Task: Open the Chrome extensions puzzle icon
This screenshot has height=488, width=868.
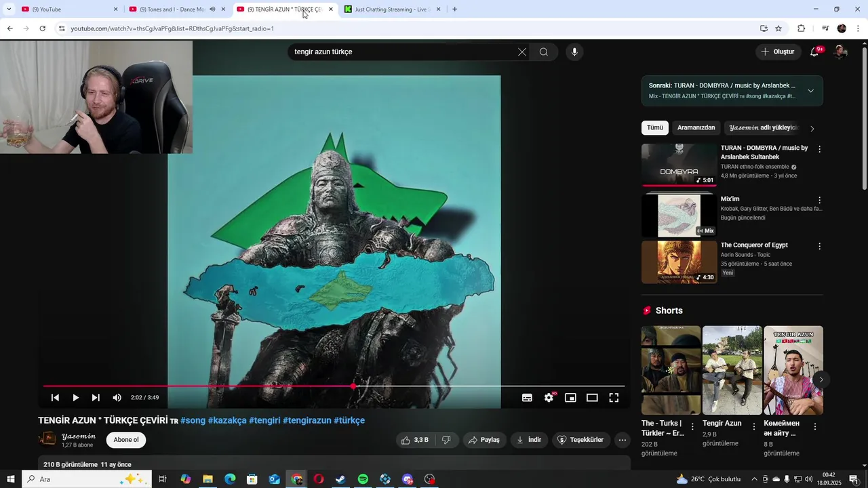Action: 801,28
